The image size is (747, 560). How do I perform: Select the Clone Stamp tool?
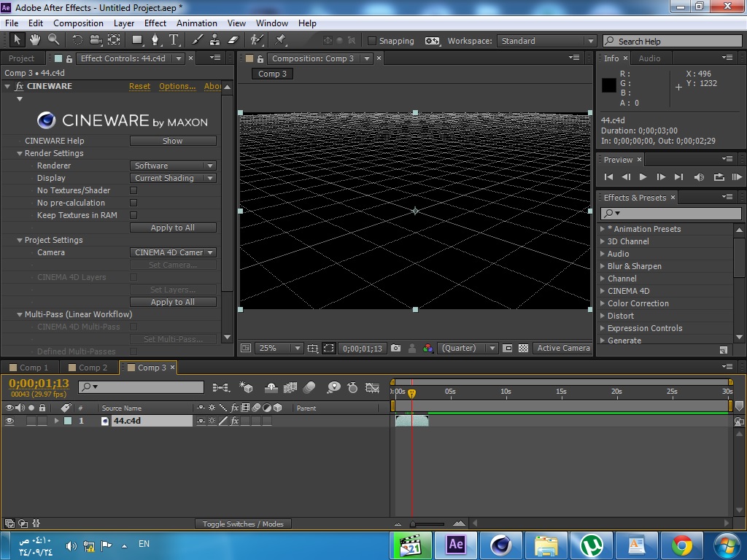215,40
